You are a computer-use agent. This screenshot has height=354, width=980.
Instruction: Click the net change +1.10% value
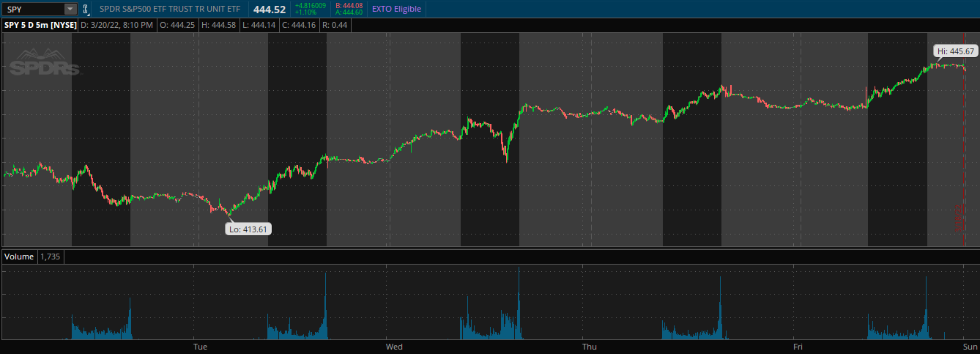click(305, 13)
